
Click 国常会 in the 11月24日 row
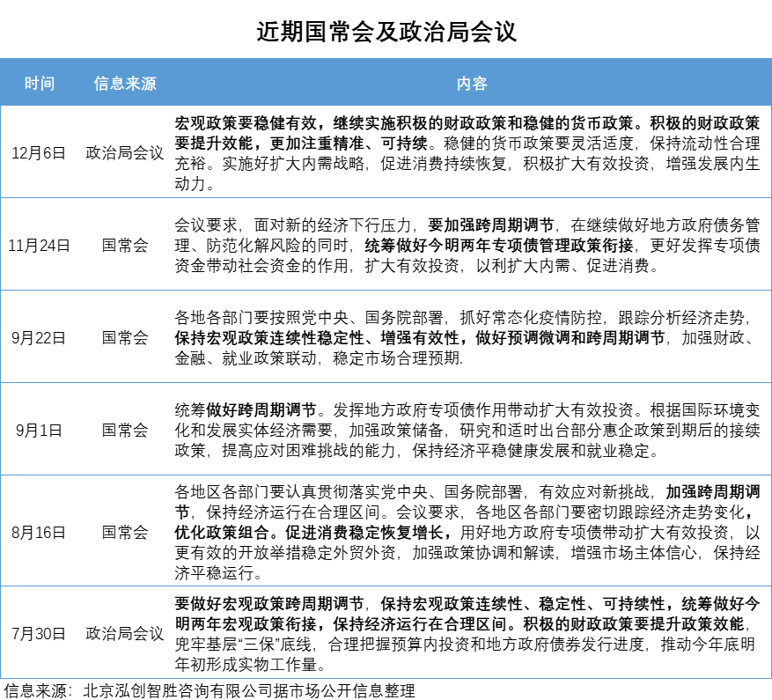point(125,245)
